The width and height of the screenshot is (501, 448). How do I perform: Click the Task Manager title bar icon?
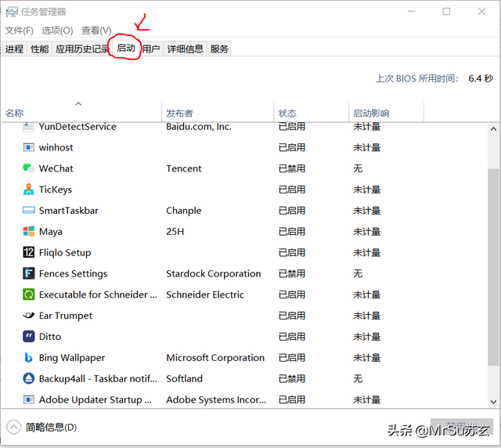[12, 13]
